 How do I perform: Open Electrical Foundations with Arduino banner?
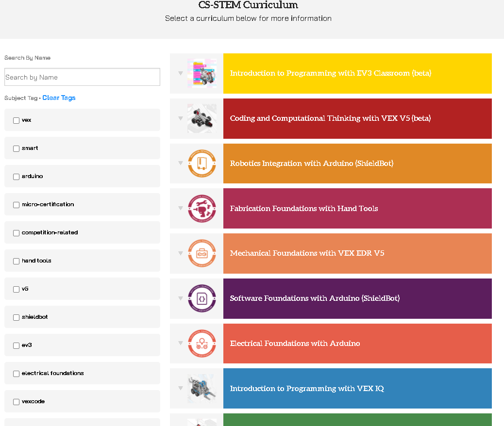pyautogui.click(x=357, y=344)
